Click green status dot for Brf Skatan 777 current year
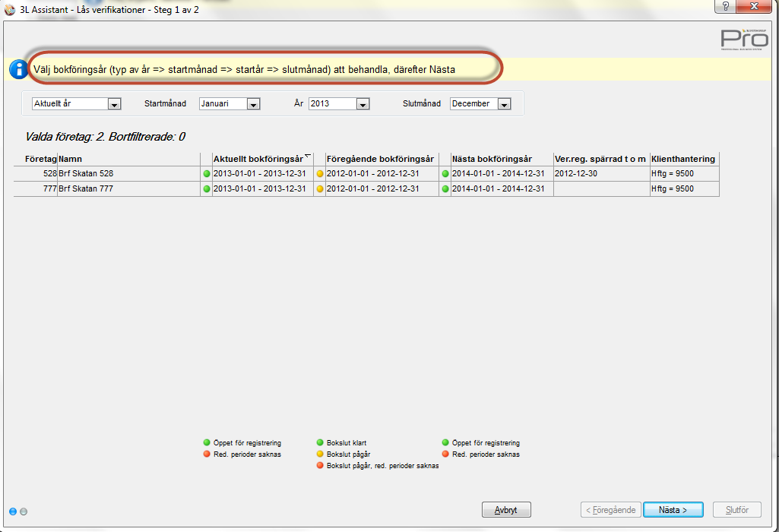Screen dimensions: 779x532 click(x=207, y=188)
